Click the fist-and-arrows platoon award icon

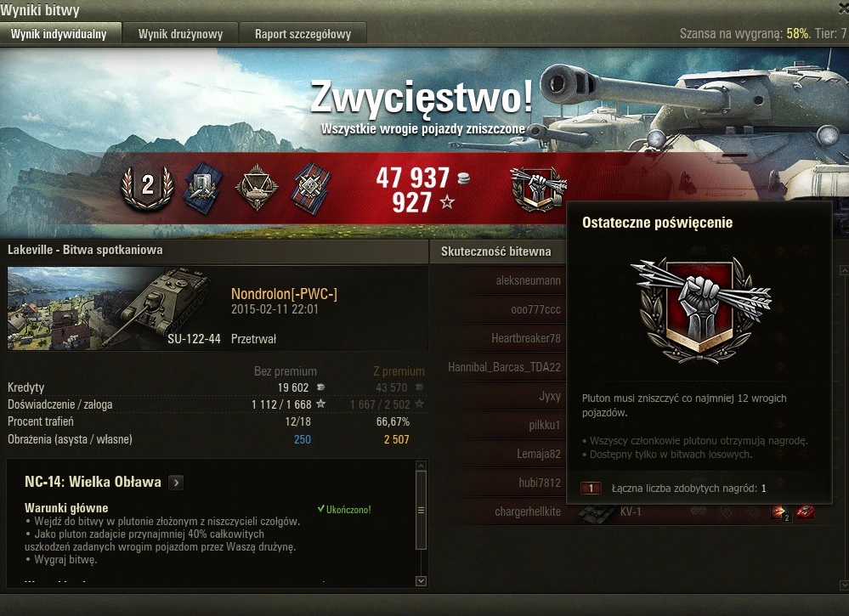click(538, 189)
